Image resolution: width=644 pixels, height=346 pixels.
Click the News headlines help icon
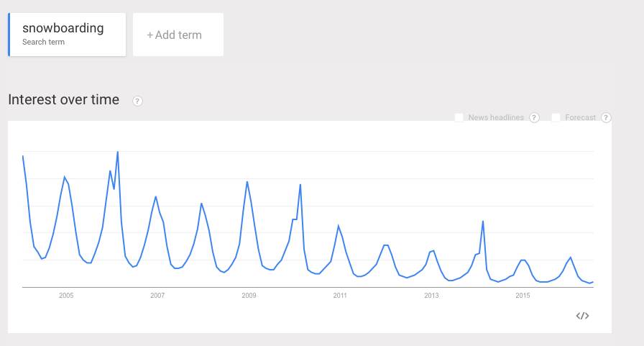(x=534, y=118)
